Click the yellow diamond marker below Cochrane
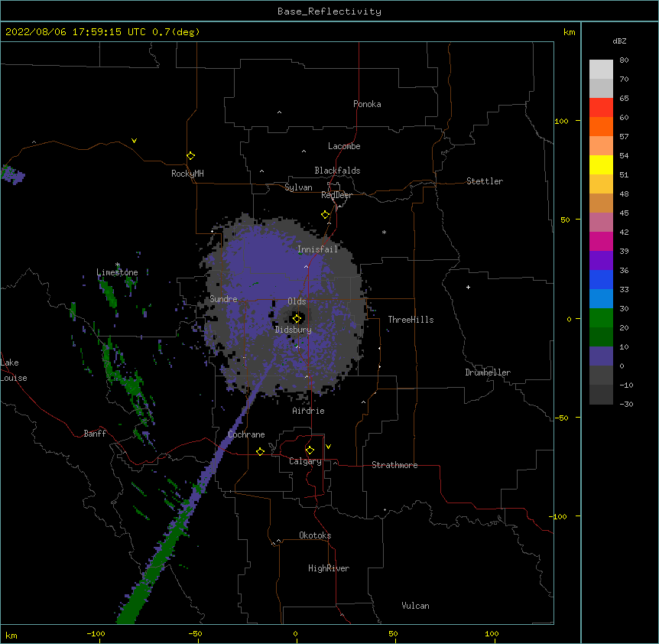 pos(260,451)
